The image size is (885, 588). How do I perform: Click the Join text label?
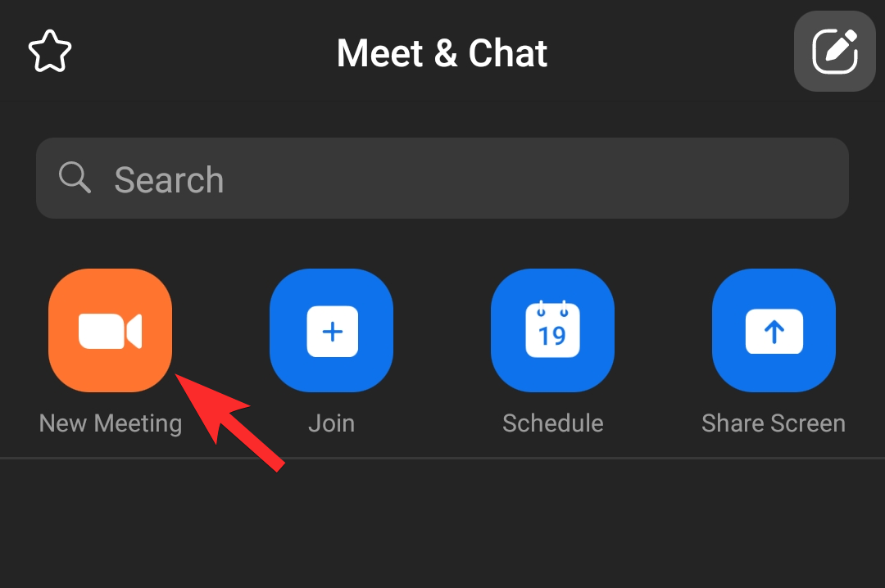pos(331,423)
